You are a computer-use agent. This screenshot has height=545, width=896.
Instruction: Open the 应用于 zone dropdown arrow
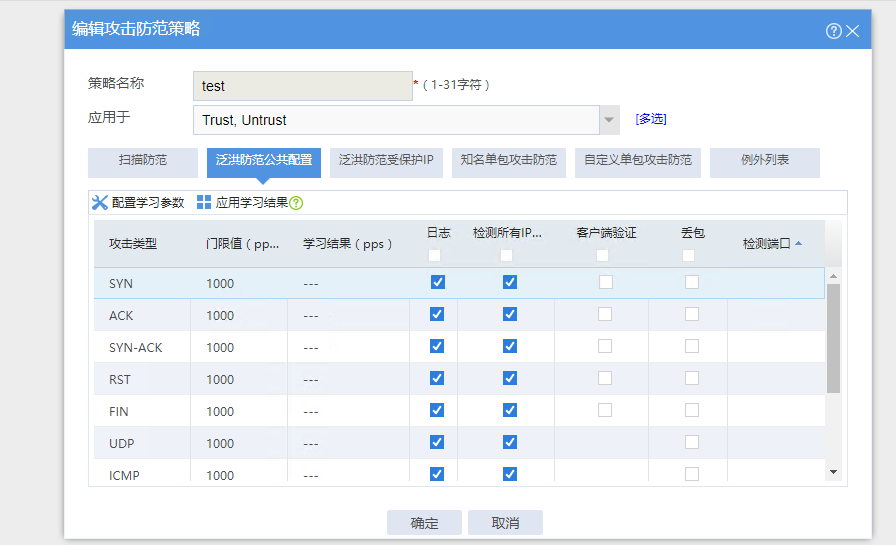(x=610, y=120)
